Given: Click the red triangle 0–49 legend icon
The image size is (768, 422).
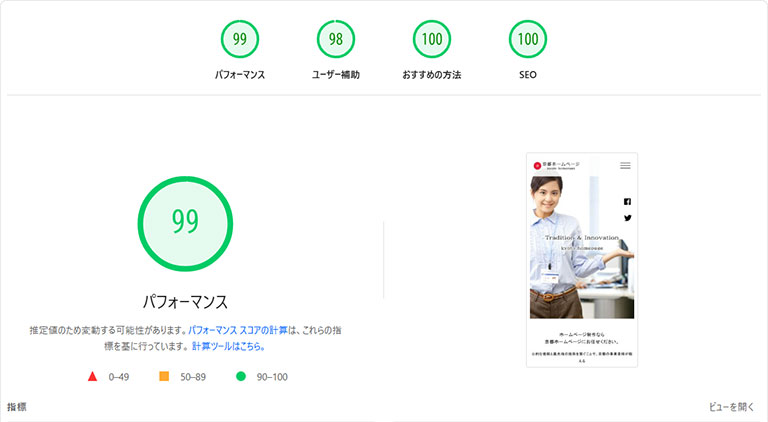Looking at the screenshot, I should [92, 376].
